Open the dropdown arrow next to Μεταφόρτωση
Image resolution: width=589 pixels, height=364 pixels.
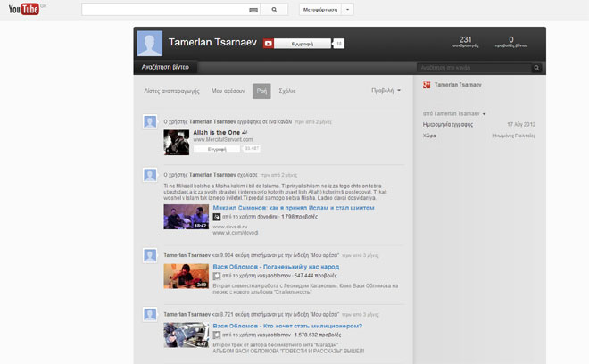point(347,10)
